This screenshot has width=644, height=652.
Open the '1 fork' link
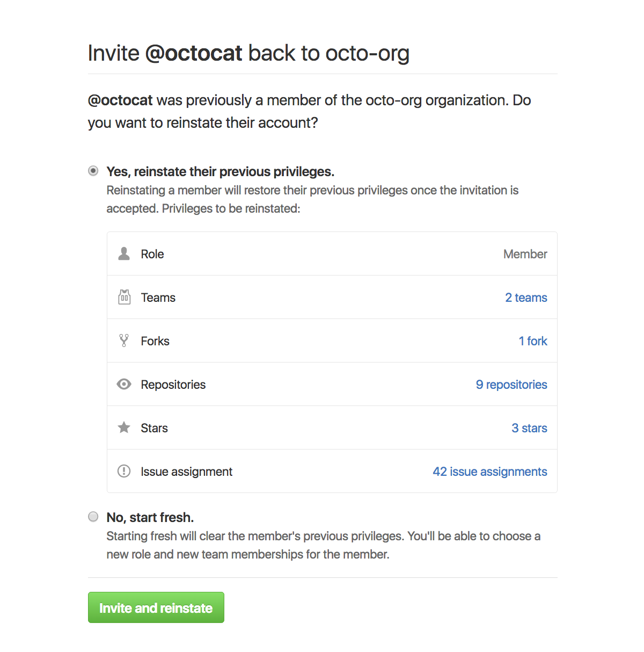pyautogui.click(x=533, y=341)
